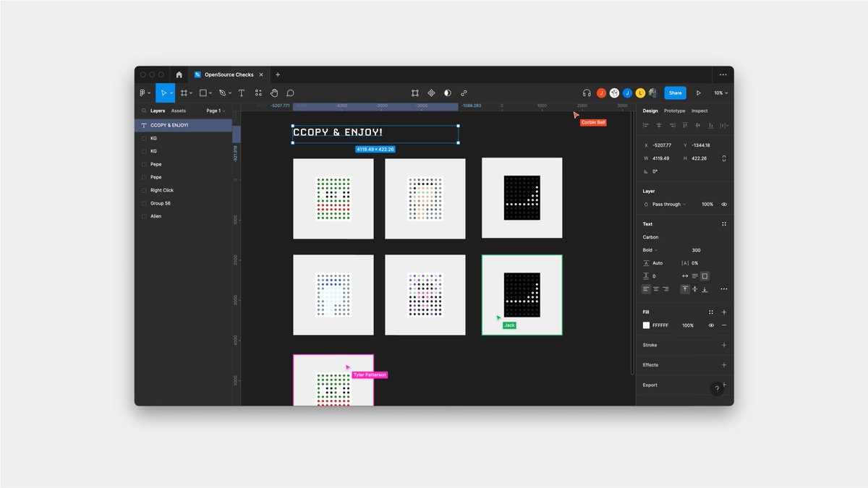The image size is (868, 488).
Task: Click the Align horizontal centers icon
Action: [x=659, y=125]
